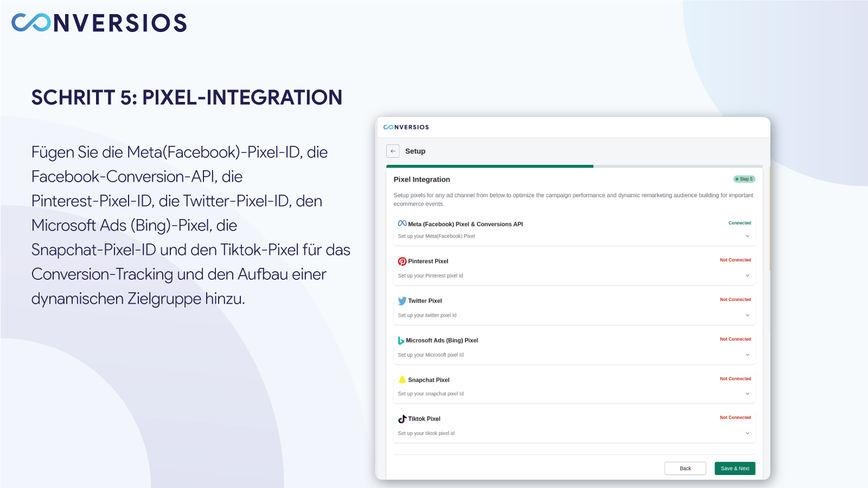868x488 pixels.
Task: Click the TikTok logo icon
Action: 402,419
